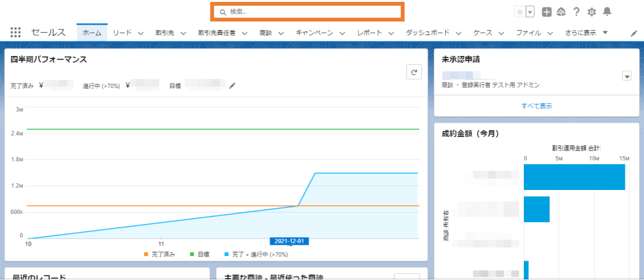Open the notifications bell icon
Image resolution: width=644 pixels, height=280 pixels.
(607, 12)
